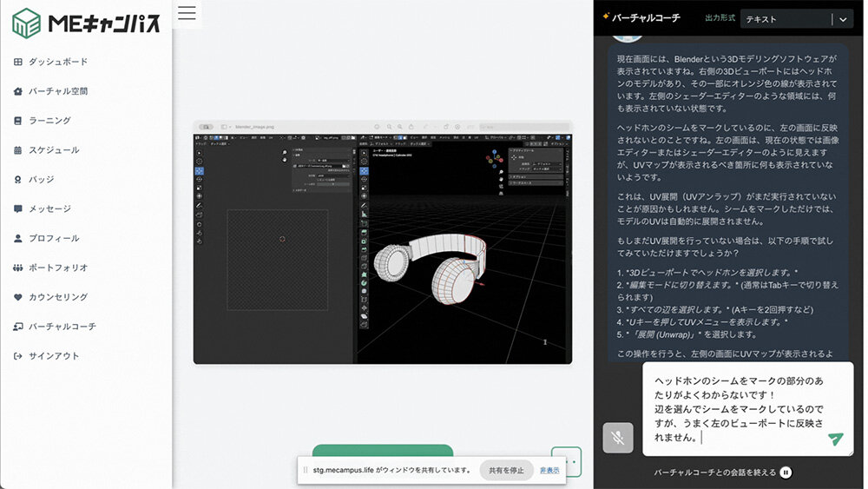
Task: Send the message with paper plane icon
Action: tap(835, 439)
